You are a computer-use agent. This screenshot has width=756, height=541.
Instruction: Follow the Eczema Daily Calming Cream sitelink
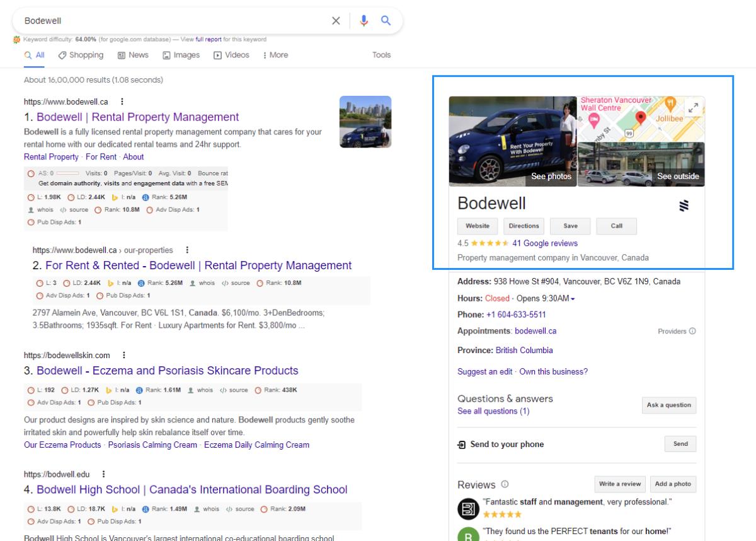(257, 445)
